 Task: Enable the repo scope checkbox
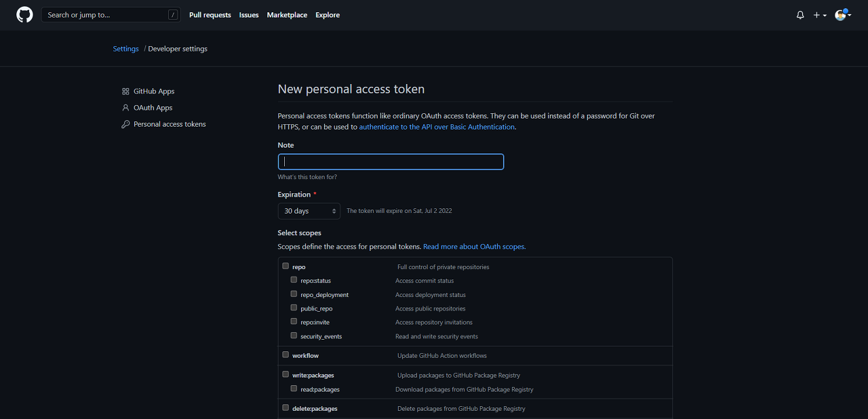click(285, 266)
